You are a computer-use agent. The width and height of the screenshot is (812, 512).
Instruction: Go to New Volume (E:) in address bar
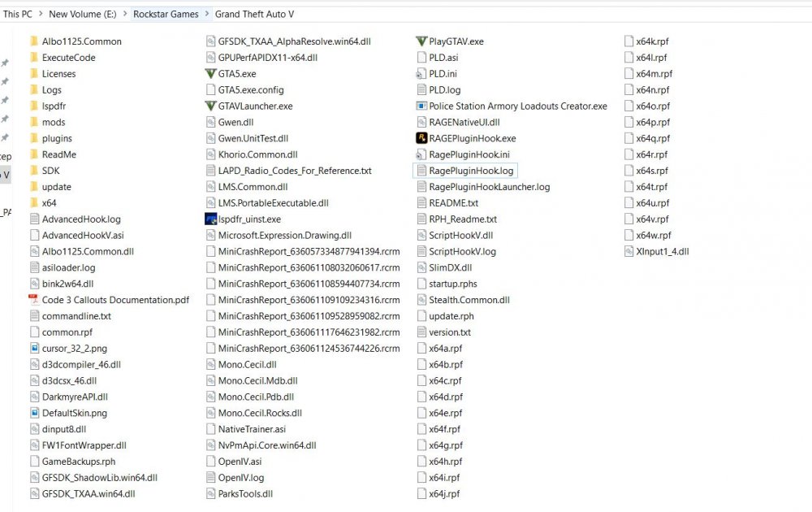click(x=81, y=14)
